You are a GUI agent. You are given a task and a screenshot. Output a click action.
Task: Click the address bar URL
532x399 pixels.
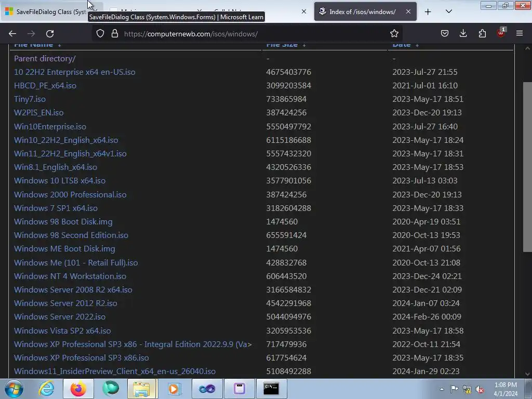pos(191,34)
